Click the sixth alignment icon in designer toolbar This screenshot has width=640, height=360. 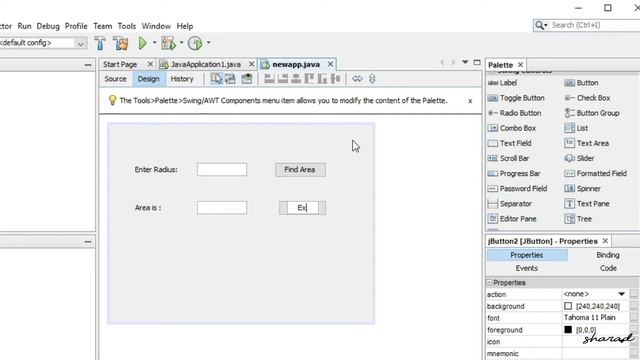point(336,79)
